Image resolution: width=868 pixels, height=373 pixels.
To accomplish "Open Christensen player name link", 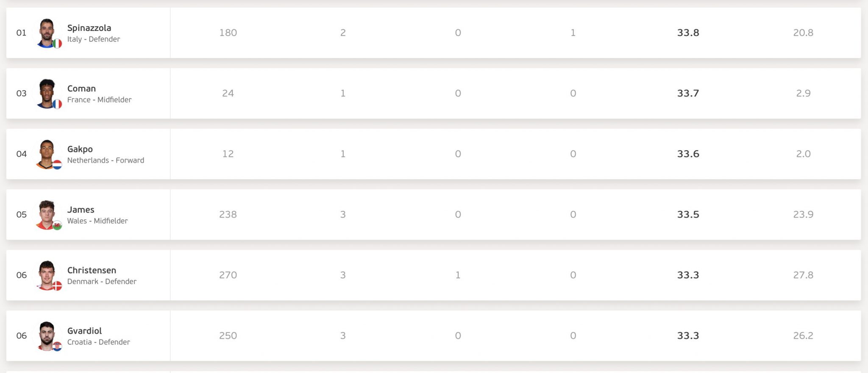I will 92,270.
